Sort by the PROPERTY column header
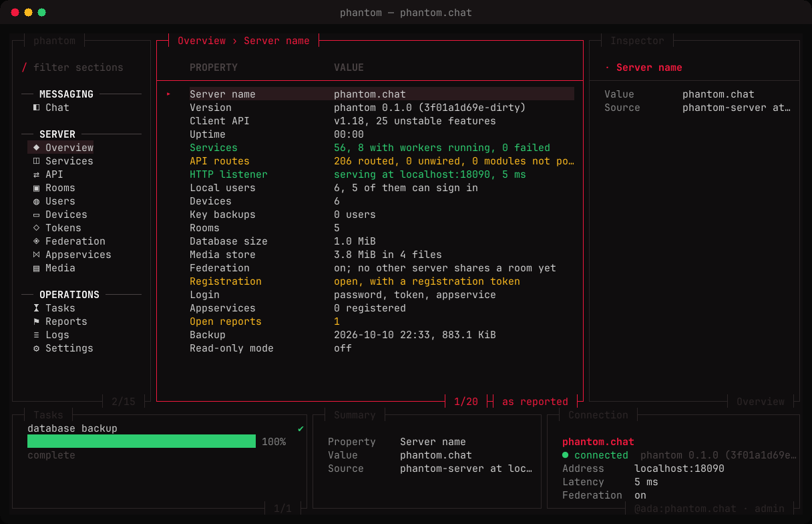 [x=214, y=68]
